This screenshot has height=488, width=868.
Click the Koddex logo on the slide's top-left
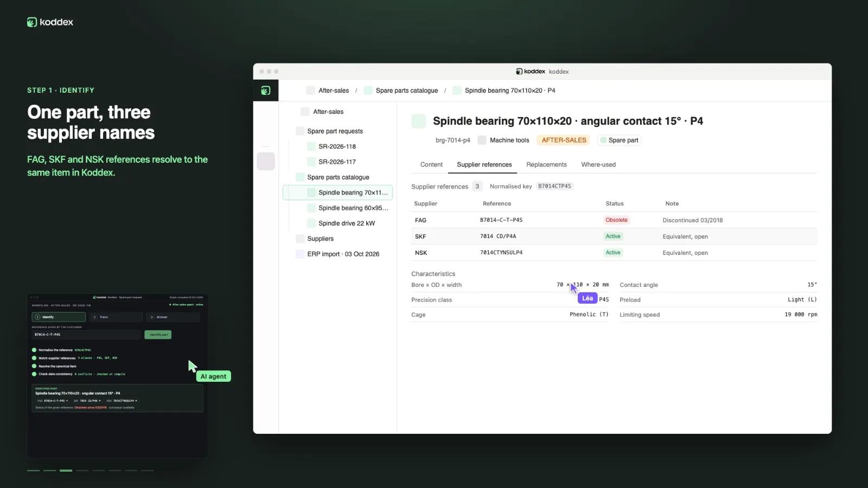pyautogui.click(x=50, y=22)
